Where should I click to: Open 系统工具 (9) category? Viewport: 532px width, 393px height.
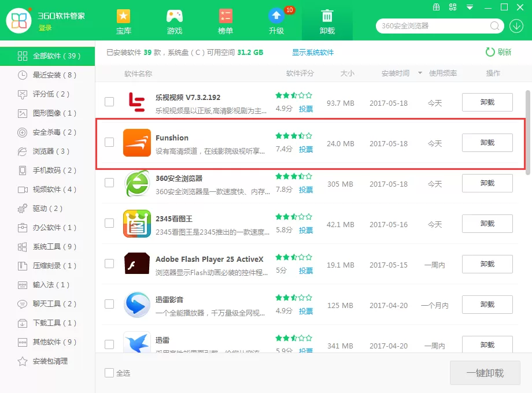click(x=47, y=247)
